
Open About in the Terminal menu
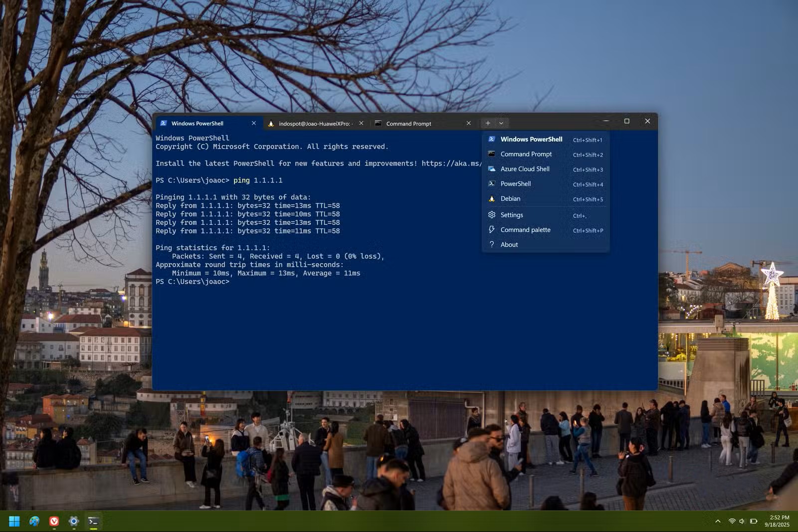[509, 244]
